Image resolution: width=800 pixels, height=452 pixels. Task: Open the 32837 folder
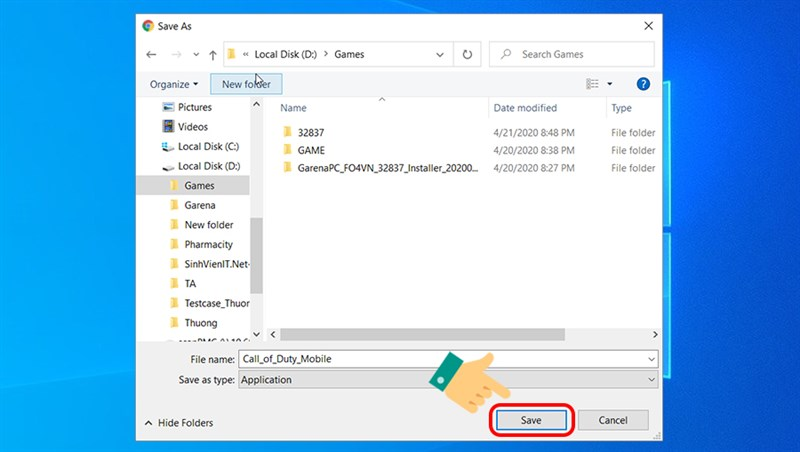311,132
